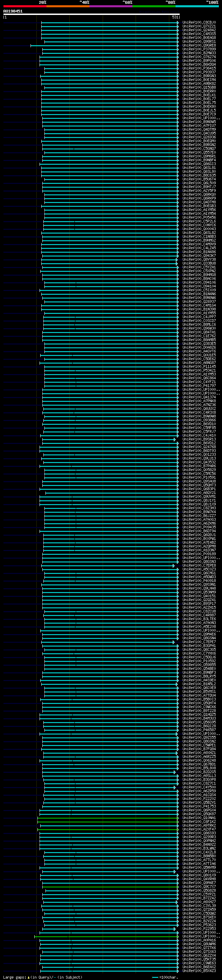Click the alignment bar for UniRef100_C8CBJ0
The height and width of the screenshot is (980, 222).
(x=110, y=23)
